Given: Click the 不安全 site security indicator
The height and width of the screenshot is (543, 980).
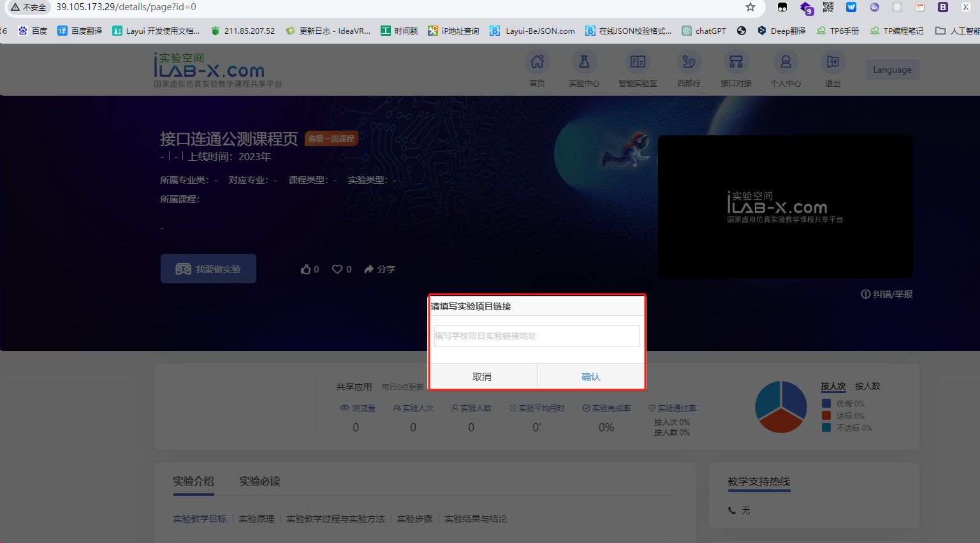Looking at the screenshot, I should click(x=29, y=7).
